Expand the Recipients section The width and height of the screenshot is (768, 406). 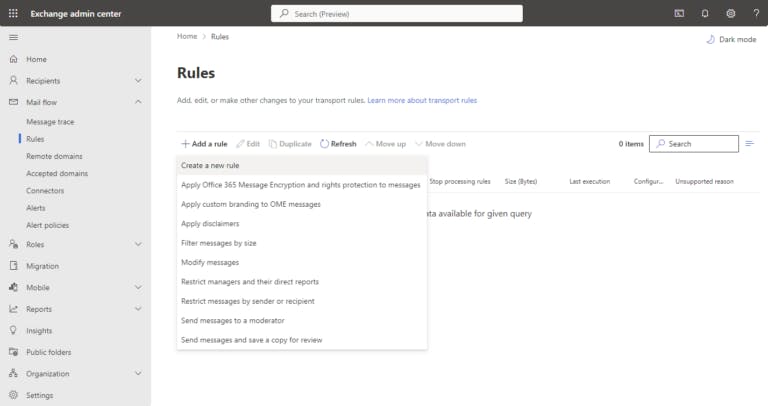[x=138, y=80]
